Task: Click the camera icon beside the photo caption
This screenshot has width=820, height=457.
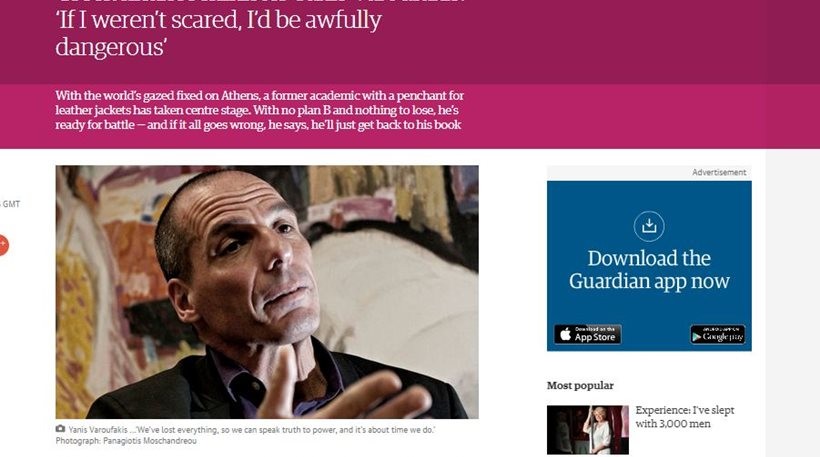Action: tap(60, 429)
